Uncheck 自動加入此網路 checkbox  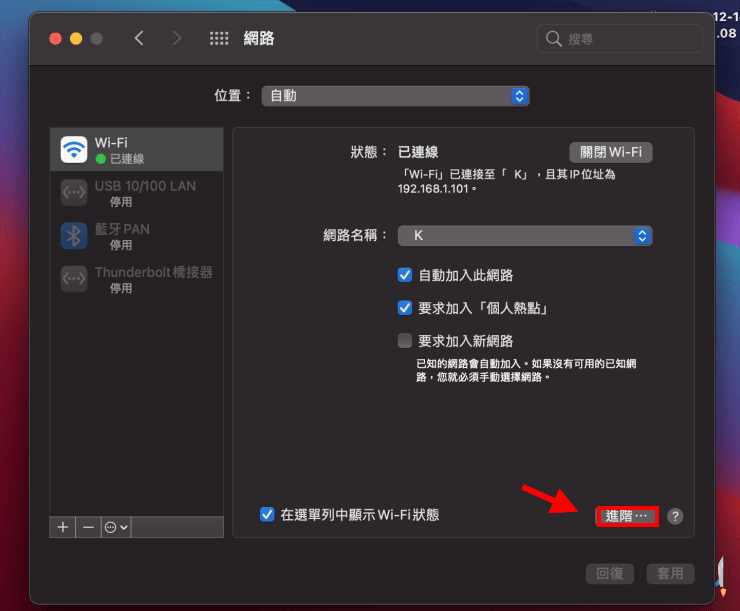[x=405, y=275]
